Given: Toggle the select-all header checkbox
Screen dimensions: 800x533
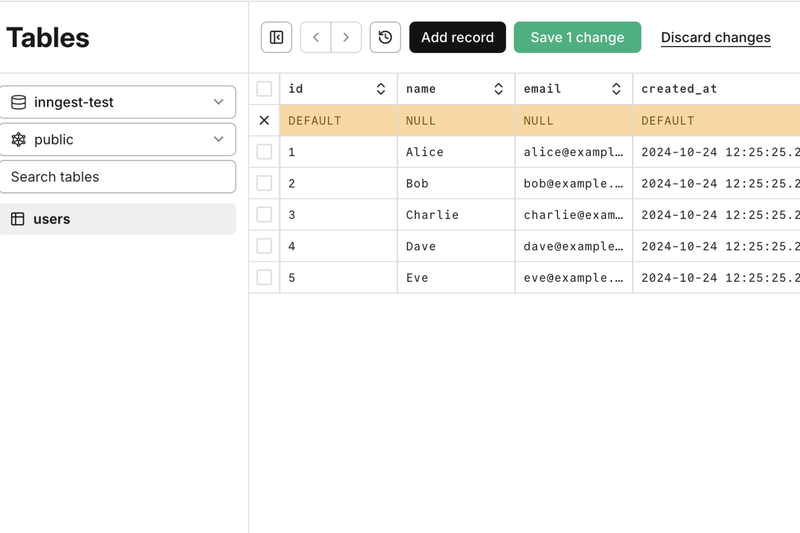Looking at the screenshot, I should coord(264,89).
